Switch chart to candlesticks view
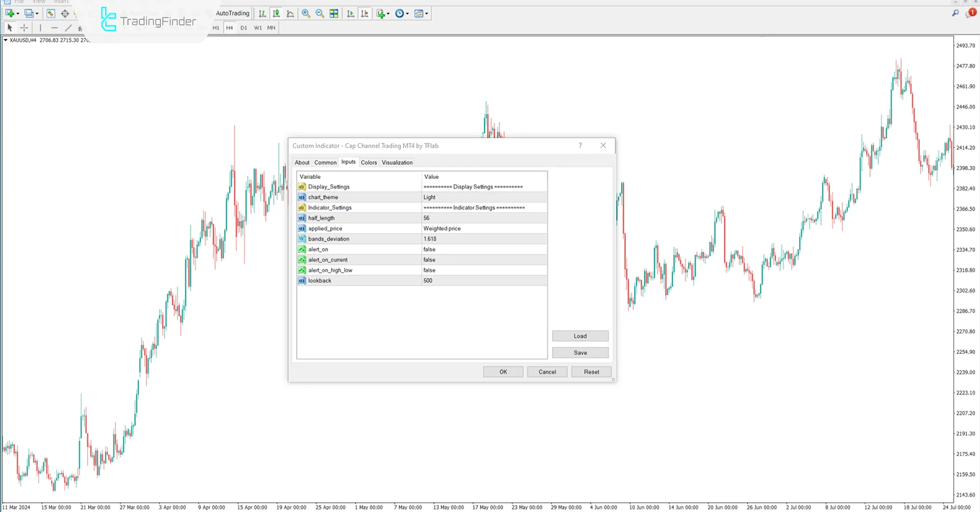 pos(276,14)
